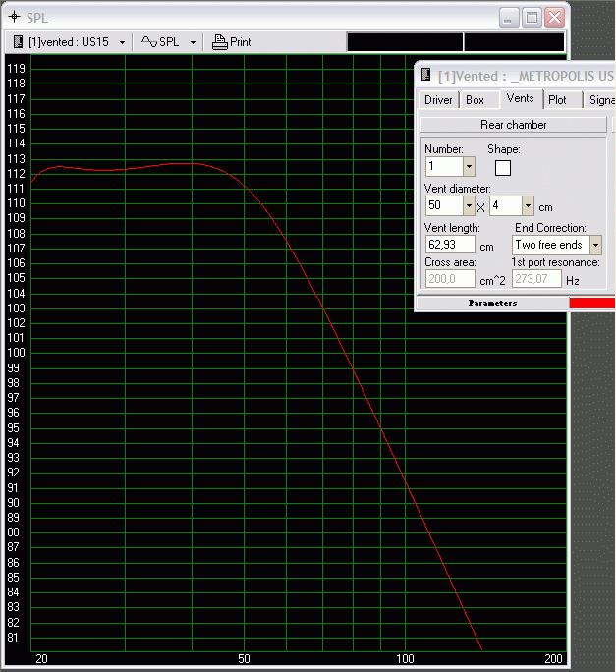Toggle the square vent Shape box
The width and height of the screenshot is (616, 672).
[x=503, y=168]
